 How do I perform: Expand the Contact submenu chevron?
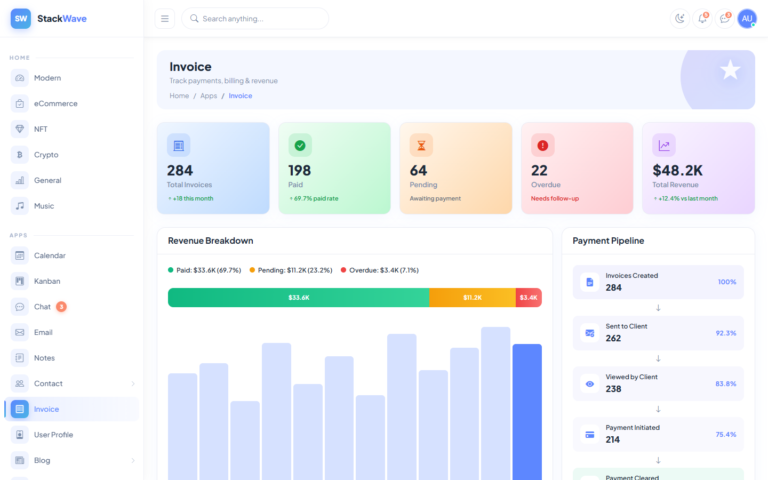[132, 384]
